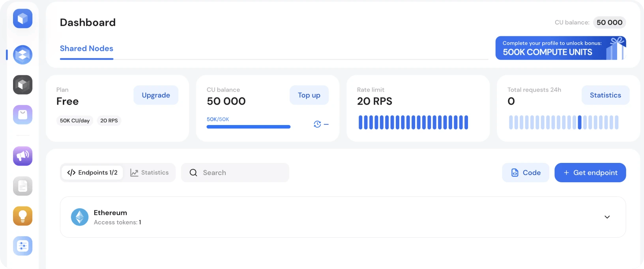This screenshot has height=269, width=644.
Task: Switch to the Endpoints 1/2 view
Action: coord(92,173)
